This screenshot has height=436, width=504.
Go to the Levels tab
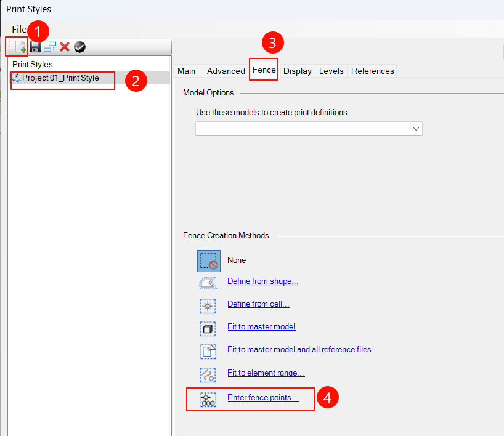tap(331, 71)
